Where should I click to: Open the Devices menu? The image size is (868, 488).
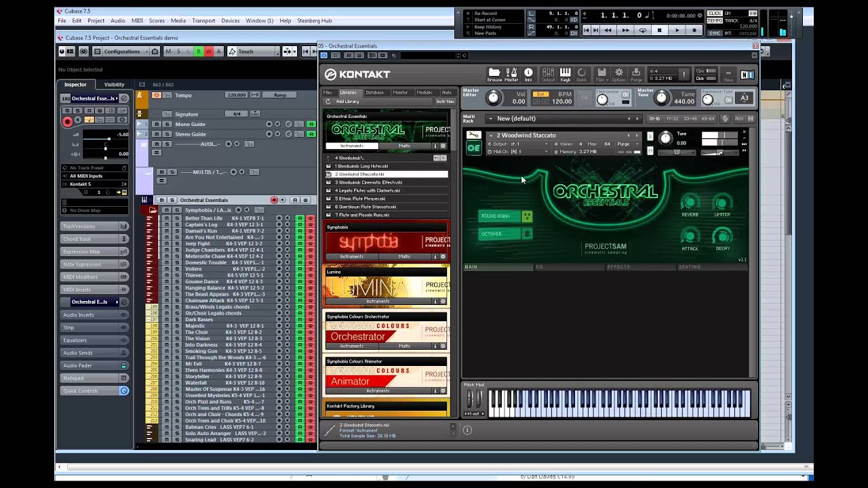pos(231,21)
